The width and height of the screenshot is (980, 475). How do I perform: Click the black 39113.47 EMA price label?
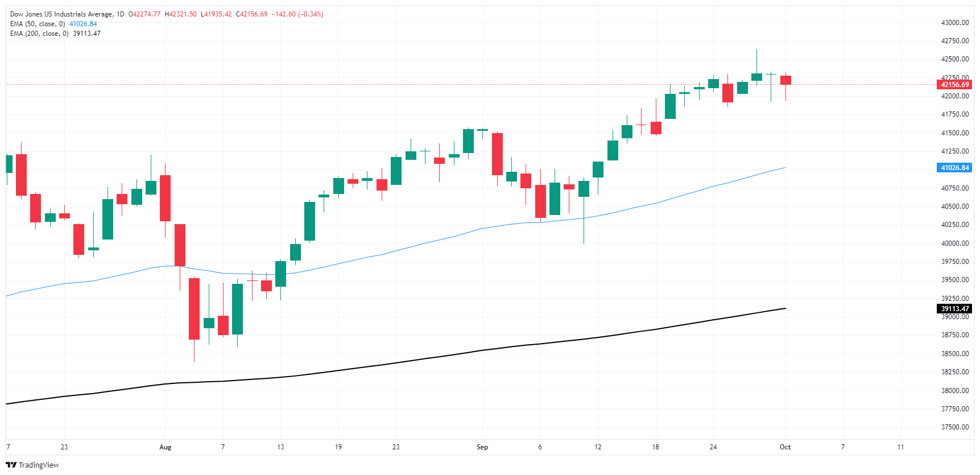pyautogui.click(x=954, y=309)
